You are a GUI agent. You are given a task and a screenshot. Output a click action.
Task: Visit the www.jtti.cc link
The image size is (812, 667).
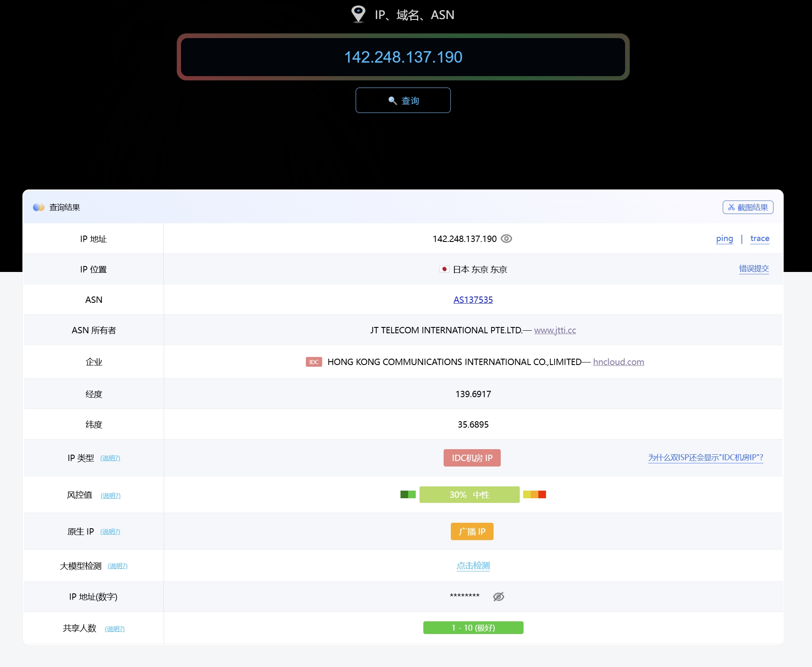[x=554, y=330]
